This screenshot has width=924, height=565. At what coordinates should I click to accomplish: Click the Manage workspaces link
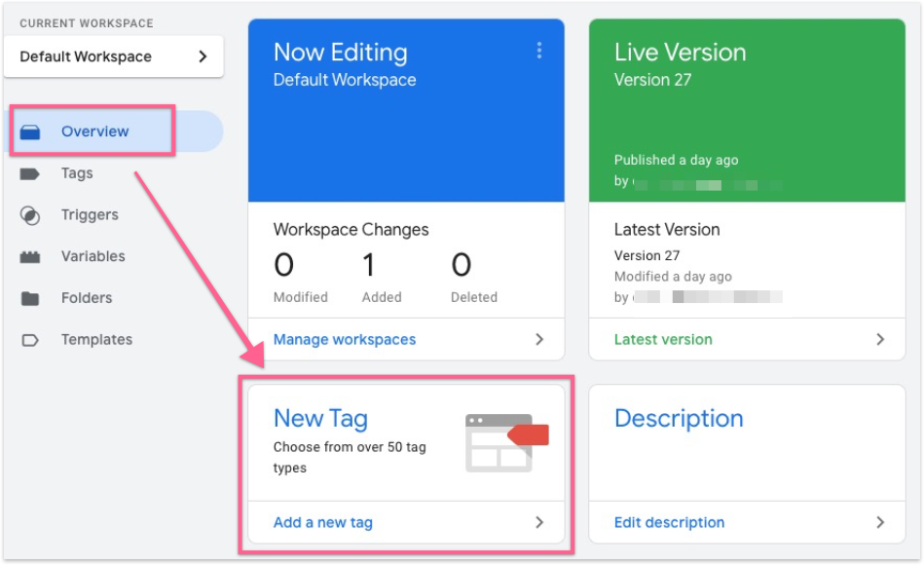[x=345, y=340]
